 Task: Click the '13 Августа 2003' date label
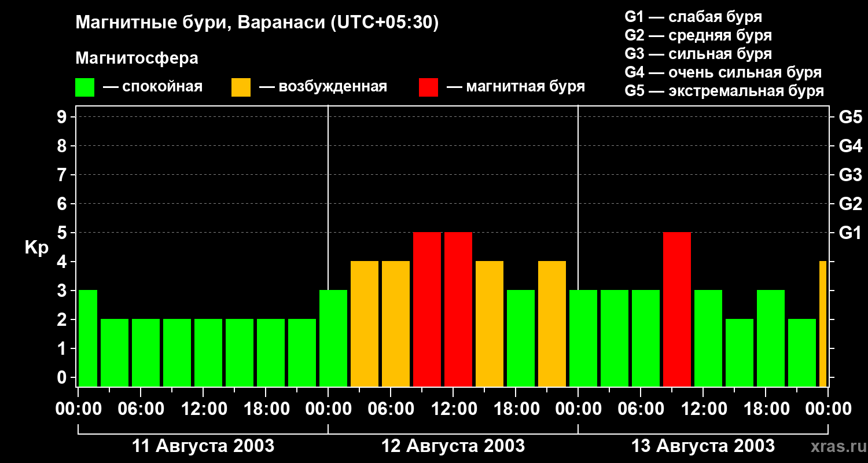coord(703,446)
